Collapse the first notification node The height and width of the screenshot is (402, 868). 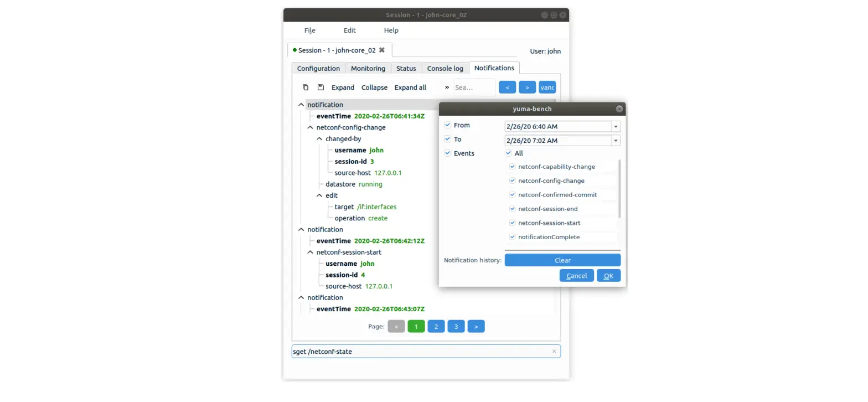coord(301,105)
